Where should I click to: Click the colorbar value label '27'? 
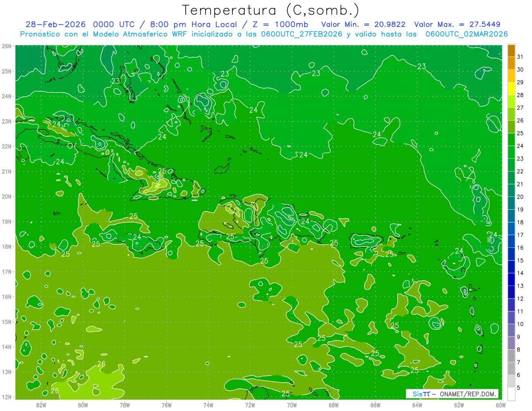[x=520, y=108]
